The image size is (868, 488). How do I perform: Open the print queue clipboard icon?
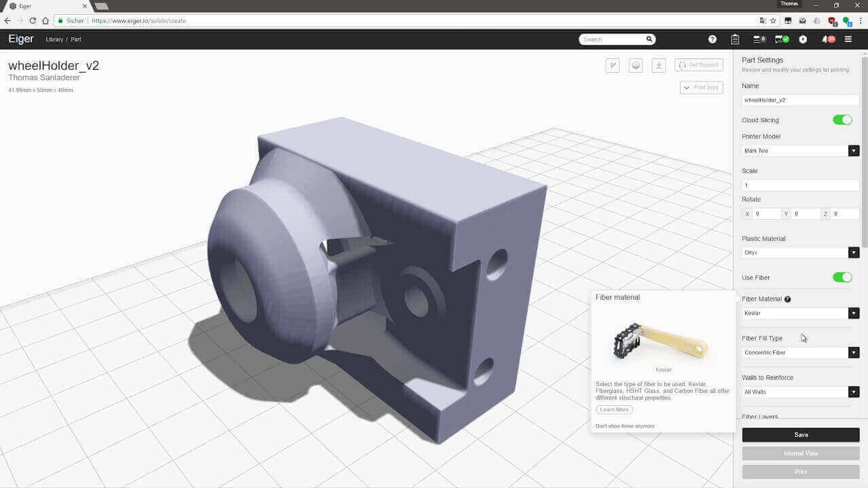coord(735,39)
